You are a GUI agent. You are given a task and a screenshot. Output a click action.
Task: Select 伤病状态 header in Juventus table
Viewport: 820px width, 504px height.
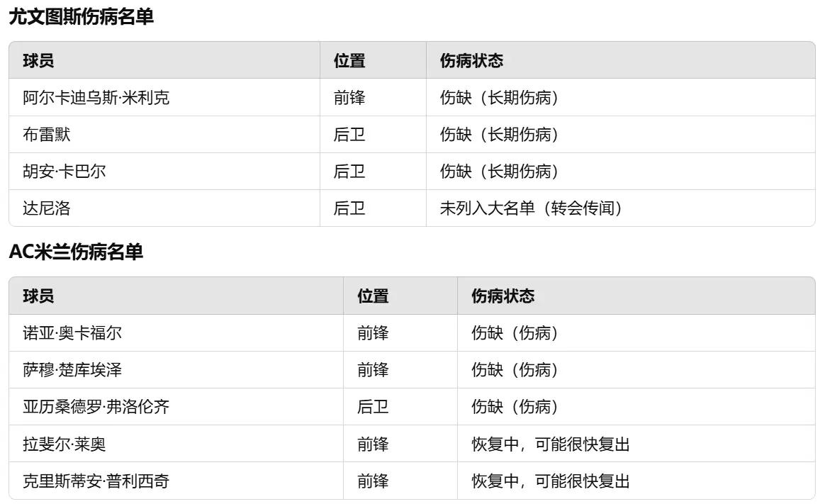click(x=471, y=61)
